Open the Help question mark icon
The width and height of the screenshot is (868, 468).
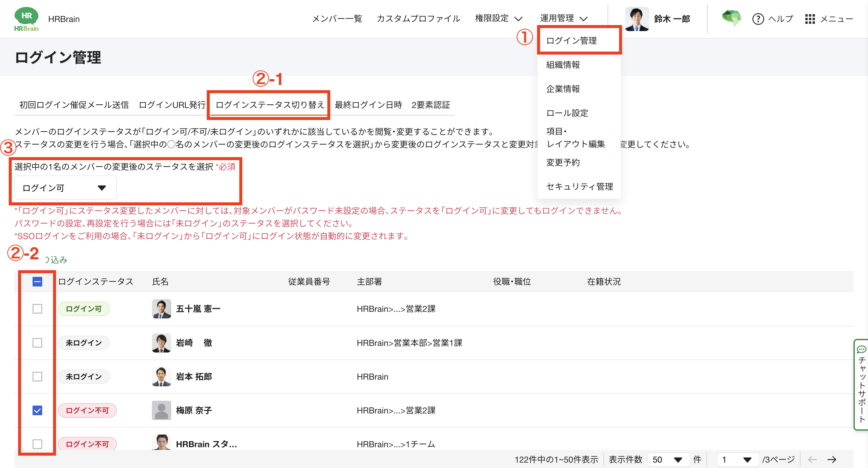758,19
